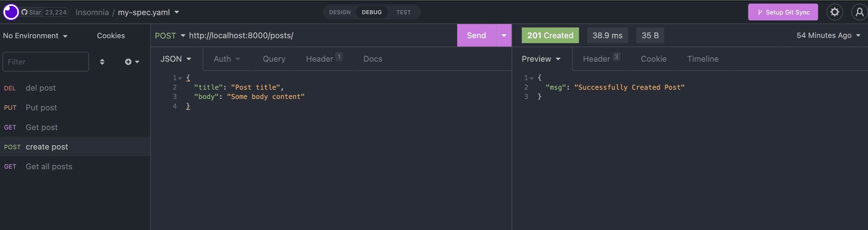The image size is (868, 230).
Task: Select the DEBUG mode toggle
Action: click(372, 12)
